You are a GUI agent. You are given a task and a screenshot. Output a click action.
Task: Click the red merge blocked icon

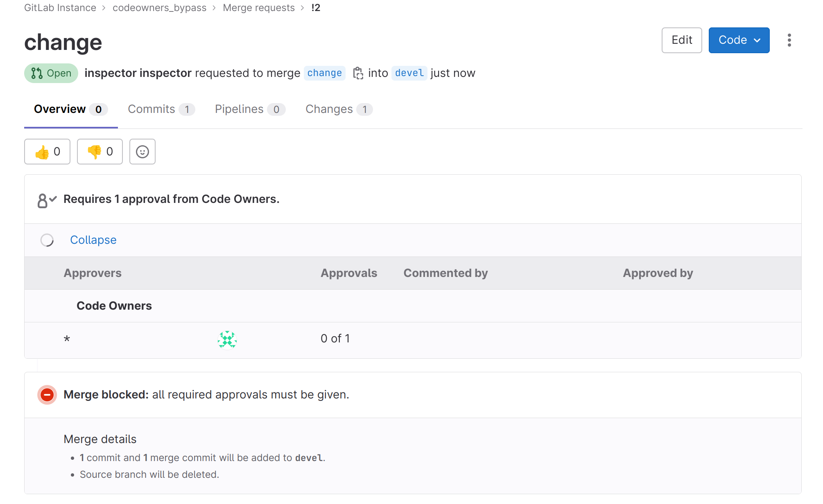tap(47, 395)
